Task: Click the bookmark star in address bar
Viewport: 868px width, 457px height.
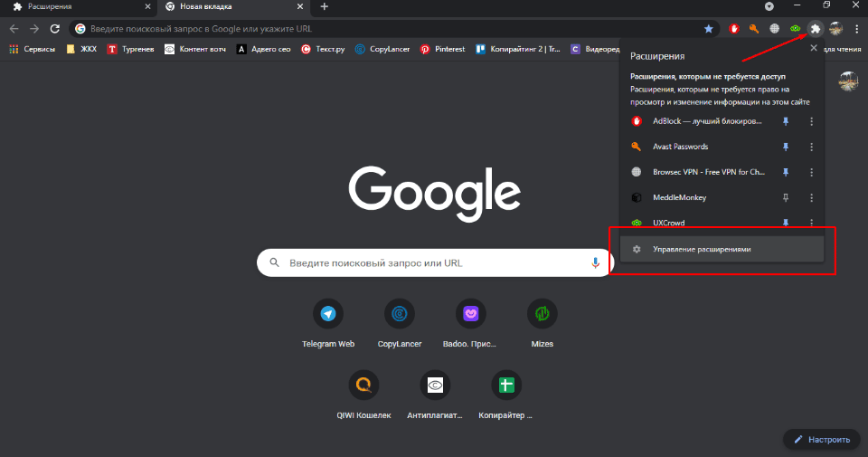Action: tap(709, 29)
